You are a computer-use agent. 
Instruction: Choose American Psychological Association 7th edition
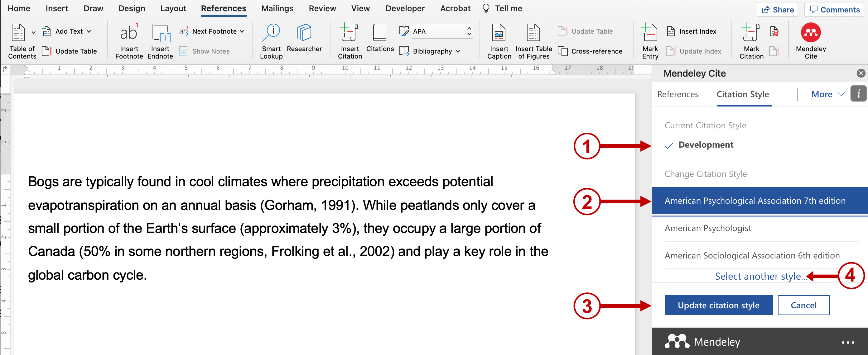click(x=760, y=201)
